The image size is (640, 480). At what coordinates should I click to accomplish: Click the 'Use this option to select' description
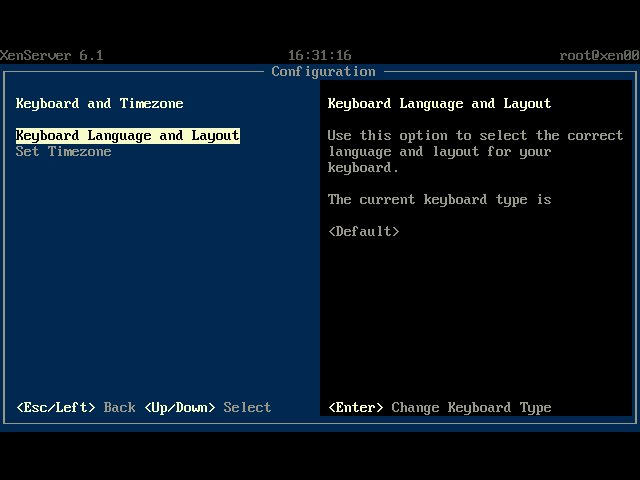tap(476, 151)
